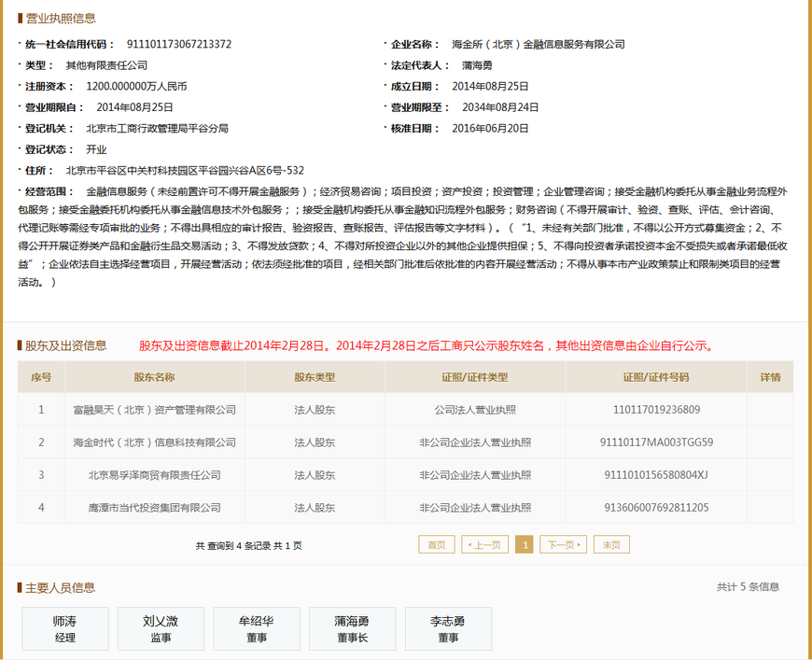Open personnel card 刘义溦 监事
Viewport: 812px width, 660px height.
[161, 628]
